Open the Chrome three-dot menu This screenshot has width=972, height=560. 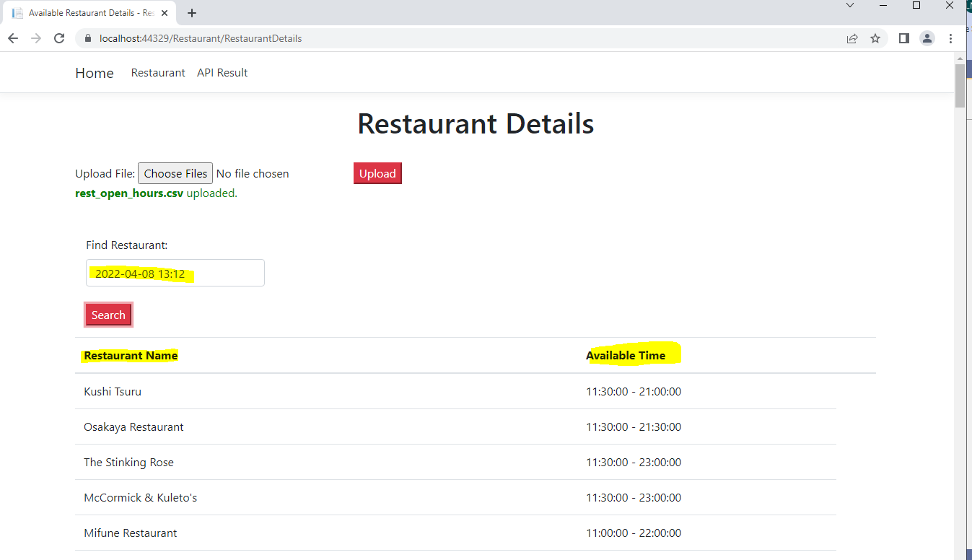pyautogui.click(x=951, y=38)
